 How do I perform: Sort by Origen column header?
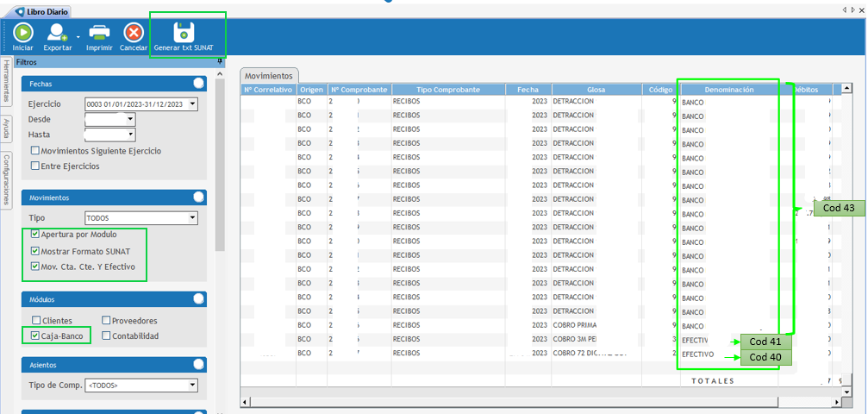point(312,90)
